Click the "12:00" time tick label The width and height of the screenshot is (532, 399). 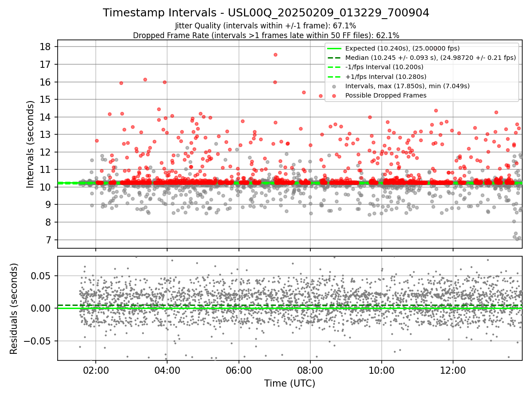(x=453, y=371)
